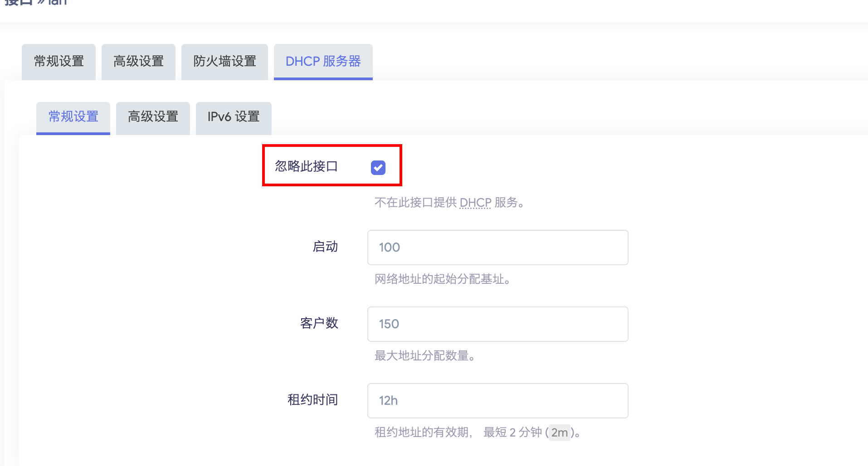
Task: Click the 客户数 field containing 150
Action: pos(497,324)
